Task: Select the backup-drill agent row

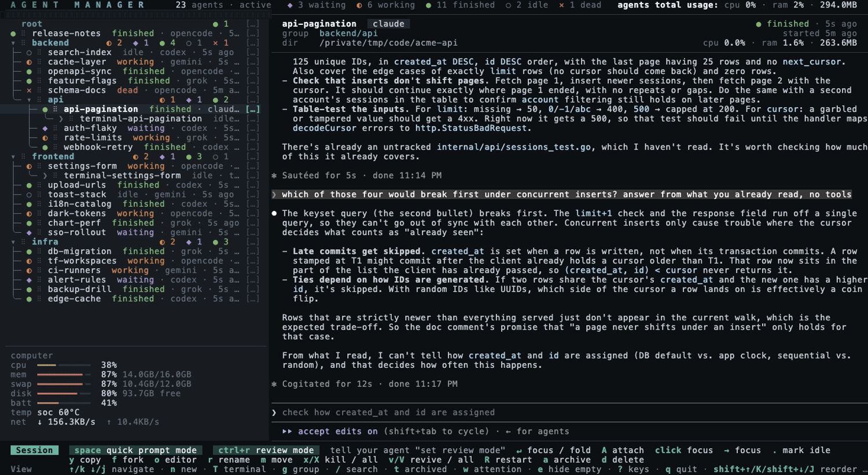Action: coord(135,290)
